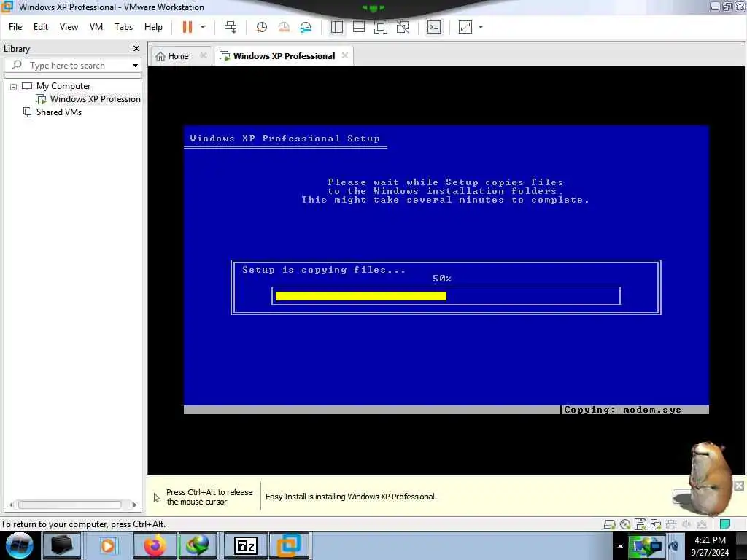Click the USB controller status icon
This screenshot has height=560, width=747.
(702, 524)
